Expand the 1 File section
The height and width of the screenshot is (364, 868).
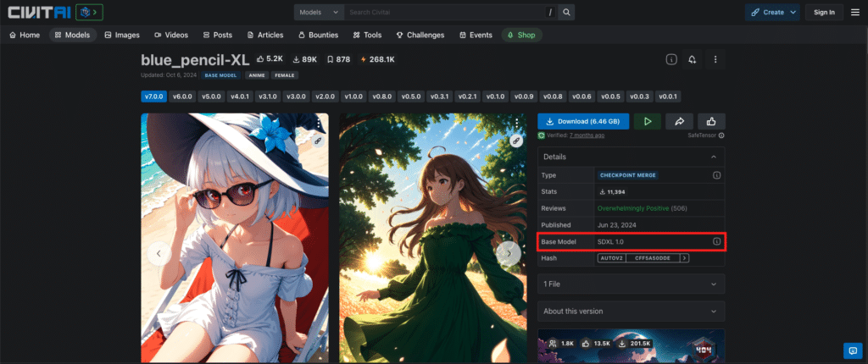631,284
